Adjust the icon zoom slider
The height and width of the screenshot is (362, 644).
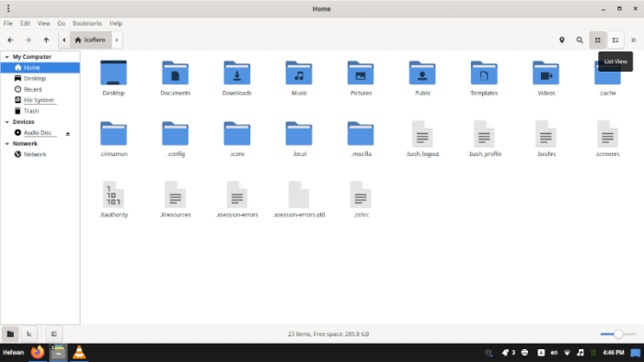point(618,334)
